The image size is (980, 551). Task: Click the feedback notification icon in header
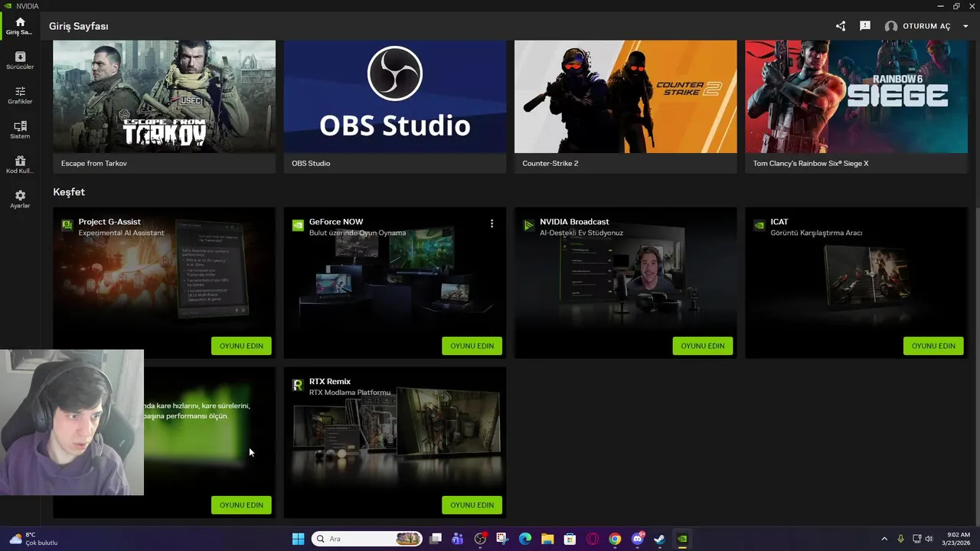tap(865, 26)
